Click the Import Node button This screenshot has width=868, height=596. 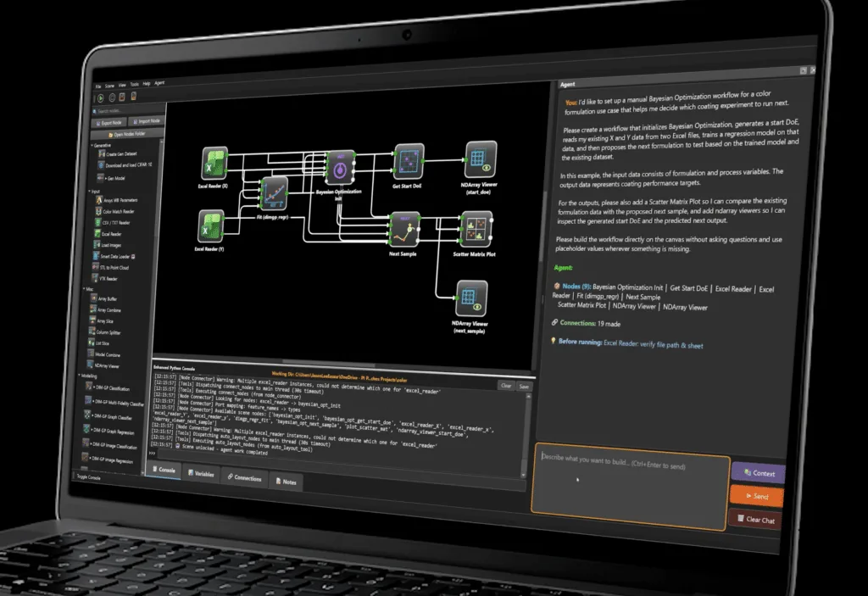[x=146, y=120]
